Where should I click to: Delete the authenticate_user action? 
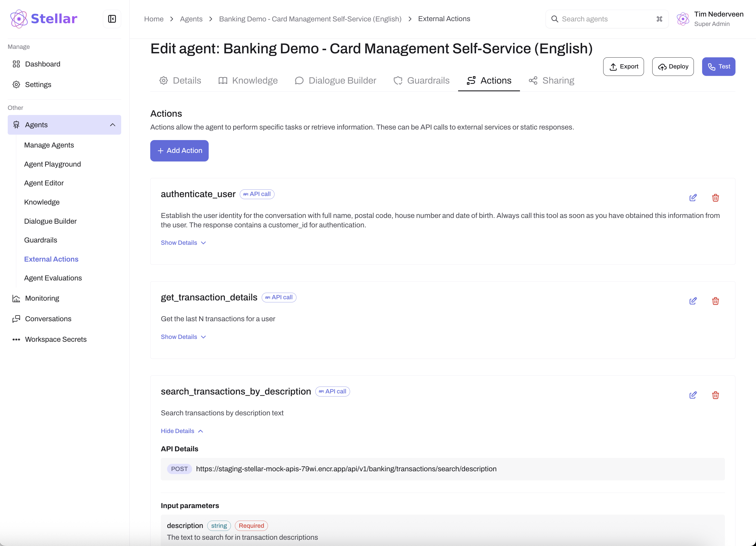coord(715,198)
